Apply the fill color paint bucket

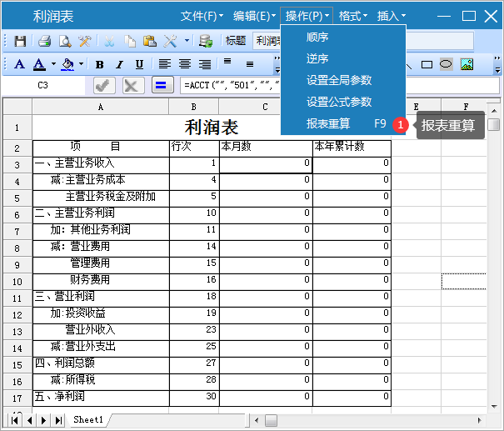click(x=67, y=64)
